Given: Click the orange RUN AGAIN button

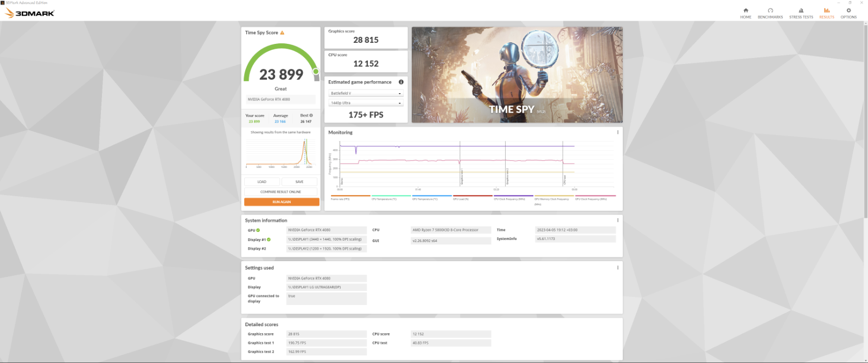Looking at the screenshot, I should pyautogui.click(x=282, y=202).
